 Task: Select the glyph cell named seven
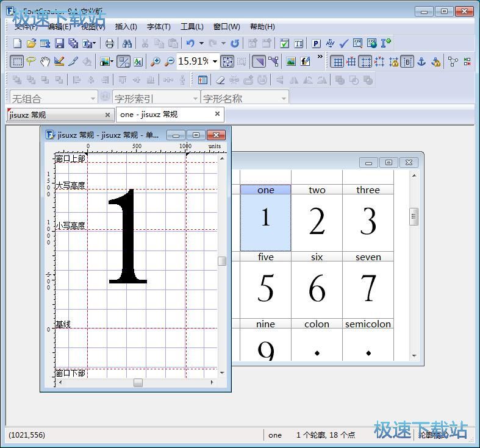368,286
